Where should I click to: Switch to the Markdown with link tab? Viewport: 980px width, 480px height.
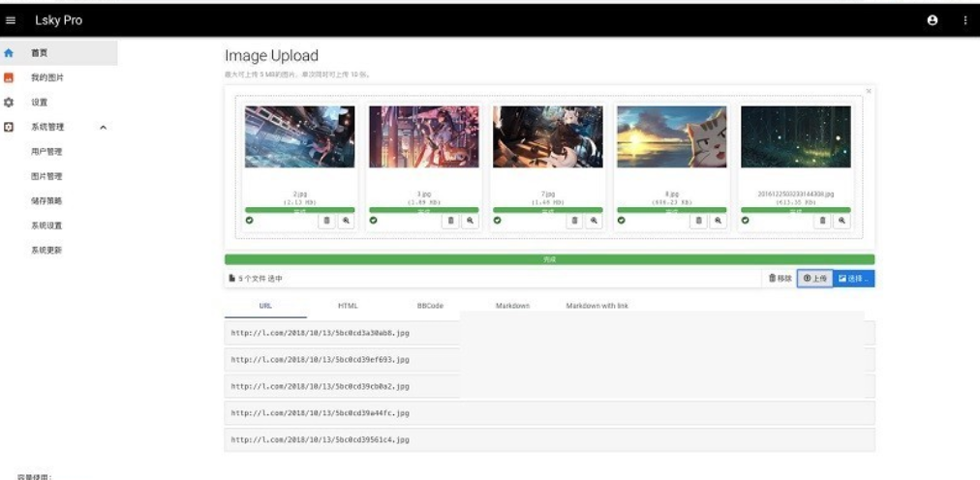(x=597, y=306)
